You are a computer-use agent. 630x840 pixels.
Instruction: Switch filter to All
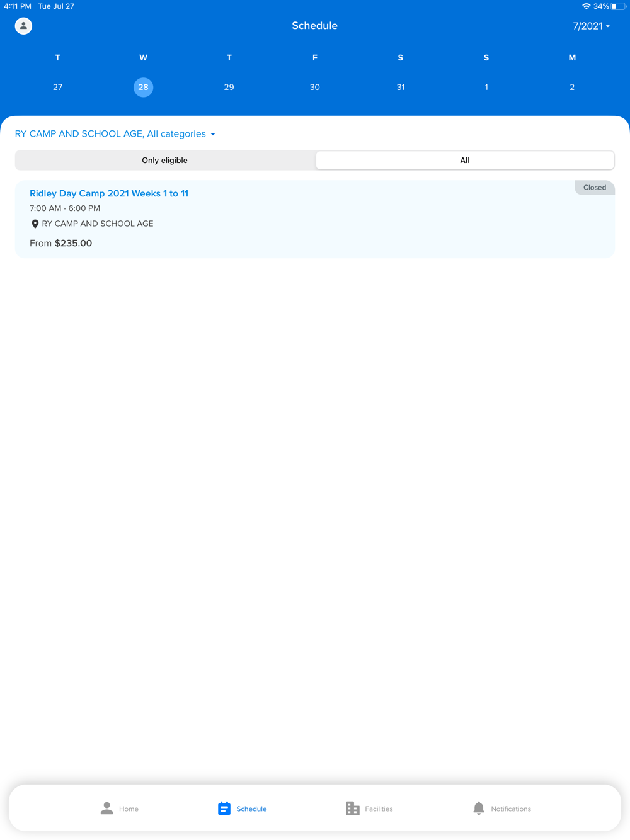(465, 160)
